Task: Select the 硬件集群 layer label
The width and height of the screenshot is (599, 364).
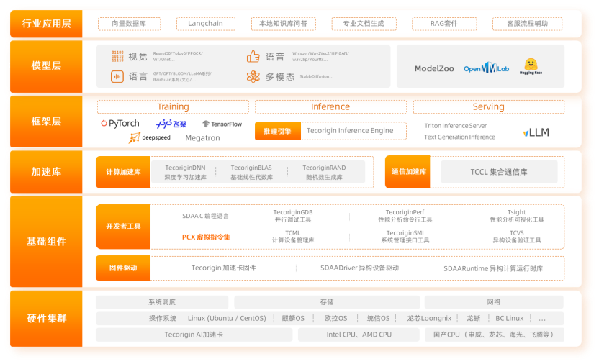Action: point(46,318)
